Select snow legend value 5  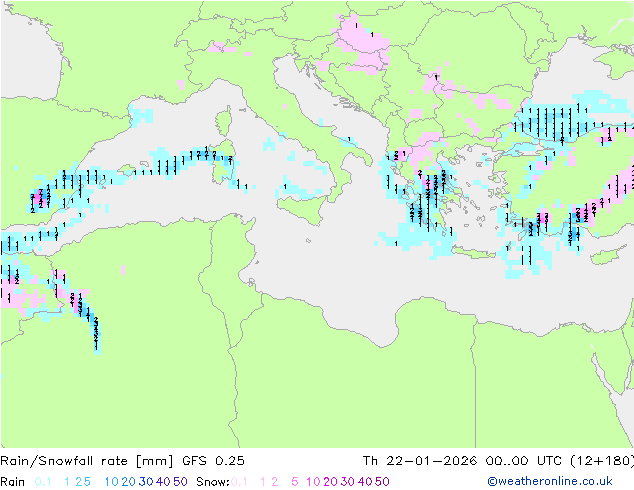(295, 482)
